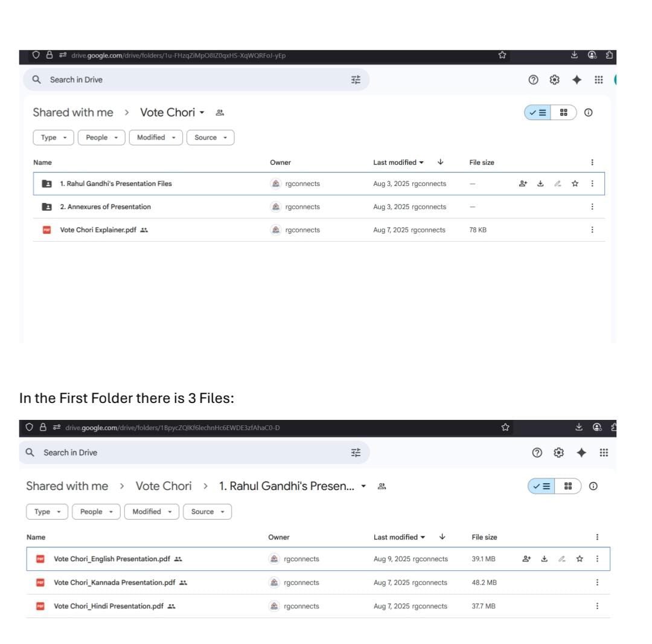Viewport: 652px width, 644px height.
Task: Open downloads icon in bottom browser bar
Action: (x=579, y=427)
